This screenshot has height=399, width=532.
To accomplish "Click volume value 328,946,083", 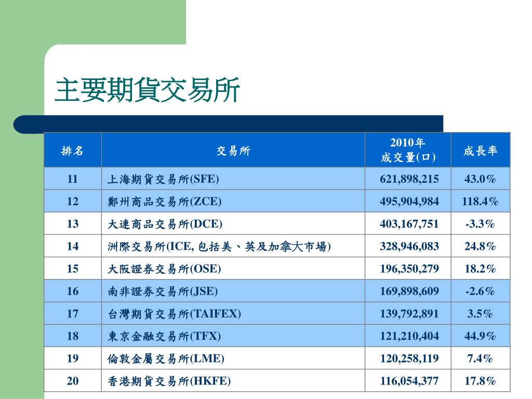I will click(409, 246).
